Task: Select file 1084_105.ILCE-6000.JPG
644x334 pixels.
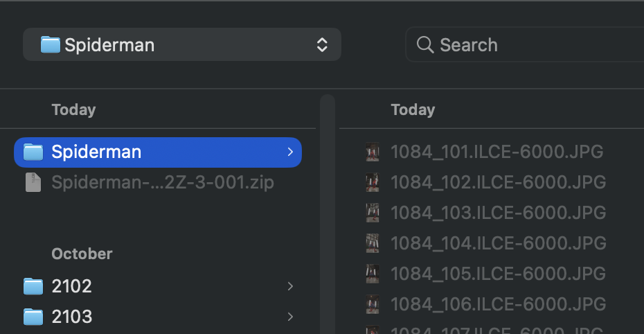Action: tap(498, 274)
